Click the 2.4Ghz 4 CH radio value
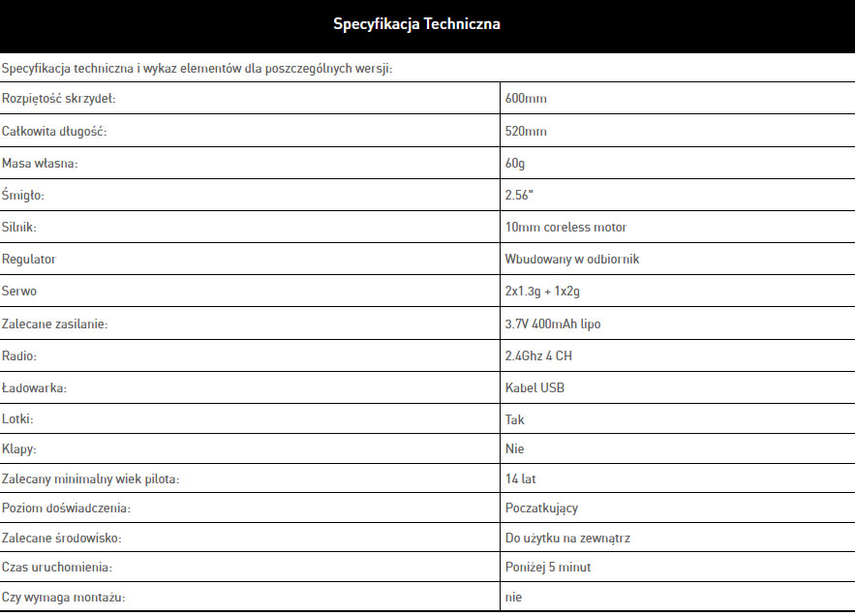 click(x=538, y=355)
